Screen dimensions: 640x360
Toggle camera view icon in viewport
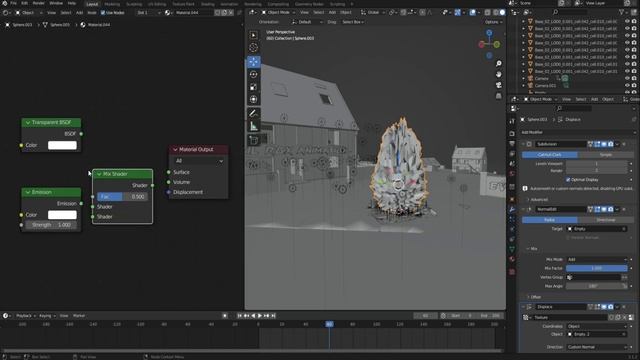tap(498, 85)
